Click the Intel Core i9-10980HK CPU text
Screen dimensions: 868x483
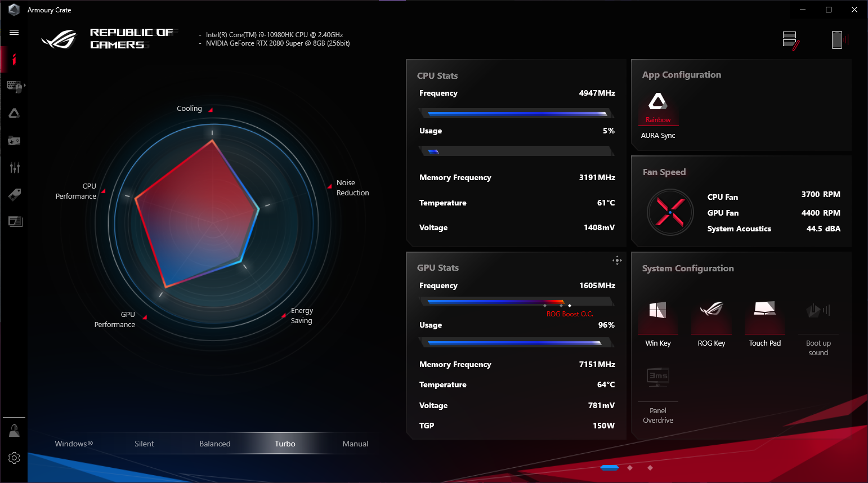click(275, 35)
